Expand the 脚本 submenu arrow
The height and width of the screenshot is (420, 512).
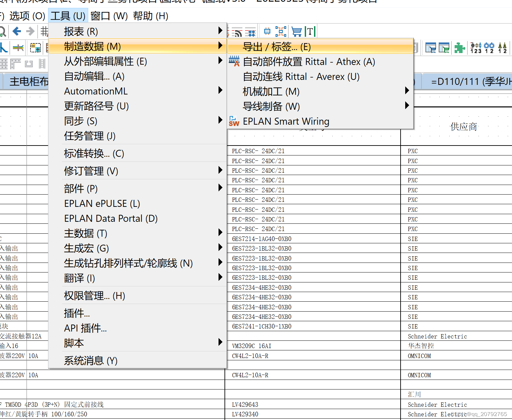pyautogui.click(x=220, y=342)
